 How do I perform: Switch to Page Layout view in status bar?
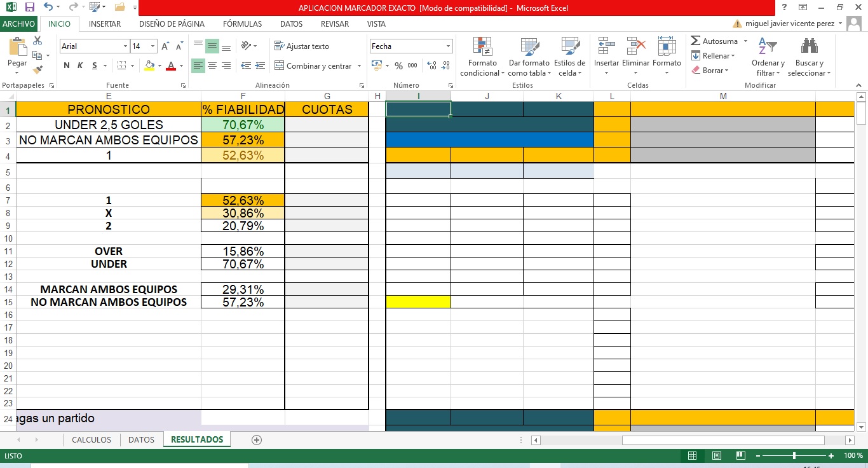(x=717, y=456)
